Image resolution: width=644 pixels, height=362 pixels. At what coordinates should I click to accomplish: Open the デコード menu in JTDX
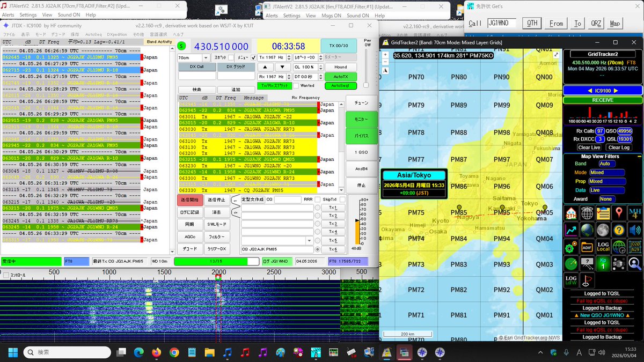click(58, 34)
